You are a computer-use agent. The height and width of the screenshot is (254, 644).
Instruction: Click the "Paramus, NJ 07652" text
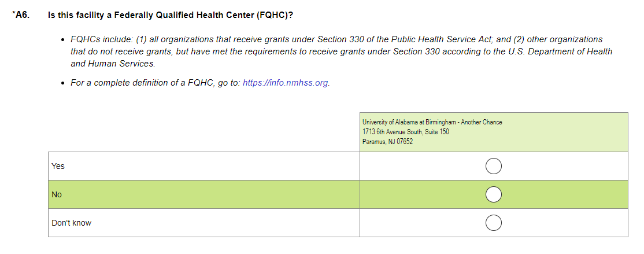pos(387,142)
